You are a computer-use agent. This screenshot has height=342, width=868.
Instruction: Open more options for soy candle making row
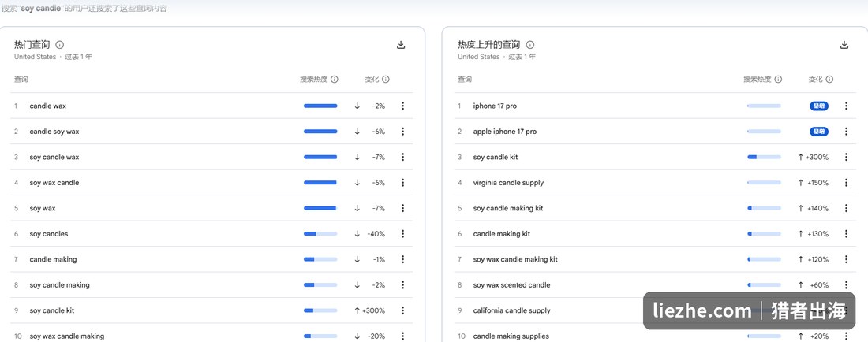pyautogui.click(x=402, y=285)
